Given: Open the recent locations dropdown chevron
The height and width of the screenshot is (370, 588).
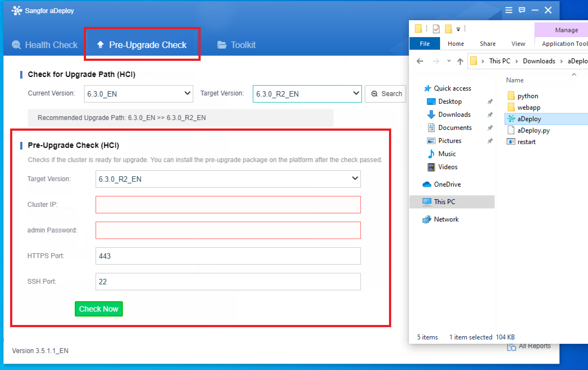Looking at the screenshot, I should tap(449, 61).
